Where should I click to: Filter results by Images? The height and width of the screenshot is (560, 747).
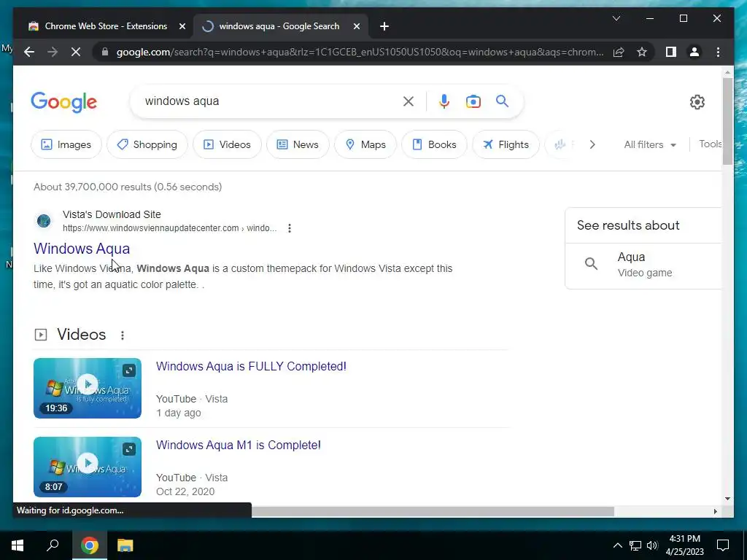(66, 145)
